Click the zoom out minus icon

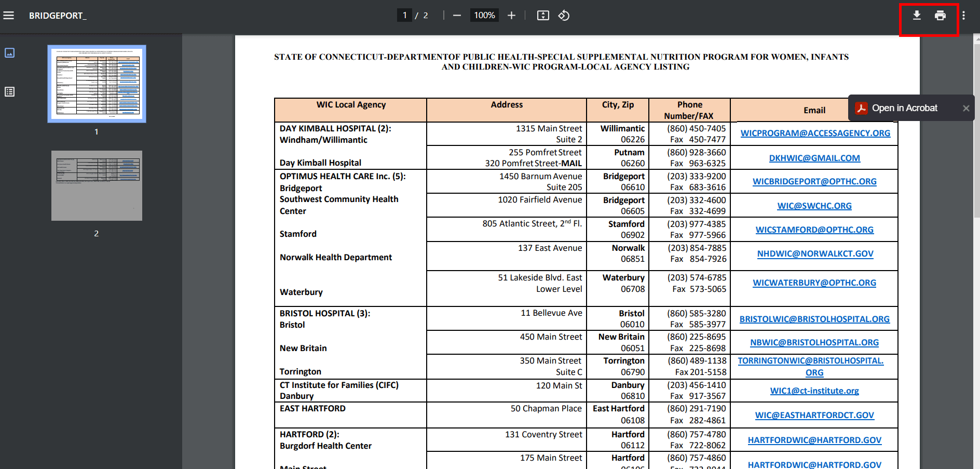click(457, 16)
